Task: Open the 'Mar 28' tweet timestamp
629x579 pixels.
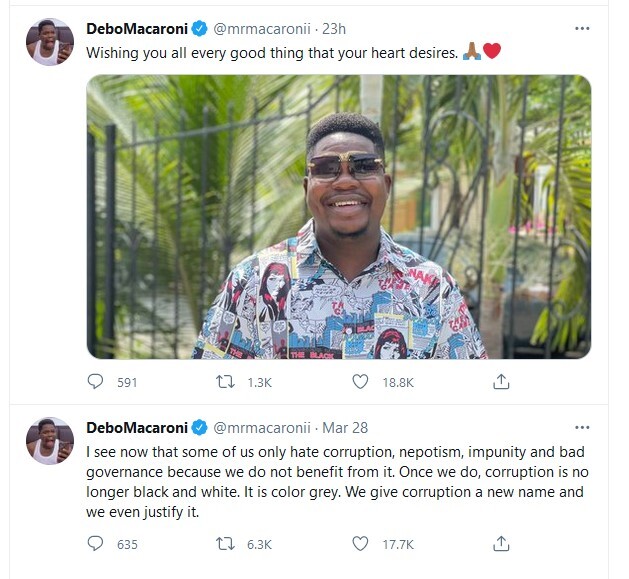Action: pos(344,427)
